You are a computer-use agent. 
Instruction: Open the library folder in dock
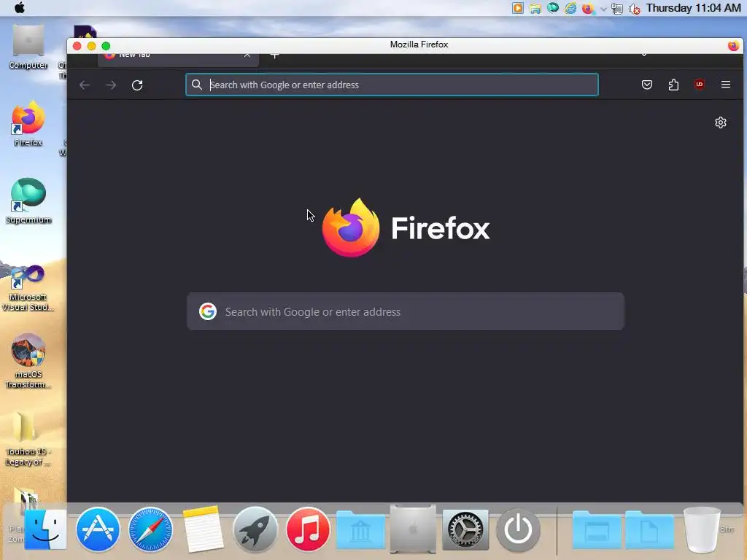[360, 530]
